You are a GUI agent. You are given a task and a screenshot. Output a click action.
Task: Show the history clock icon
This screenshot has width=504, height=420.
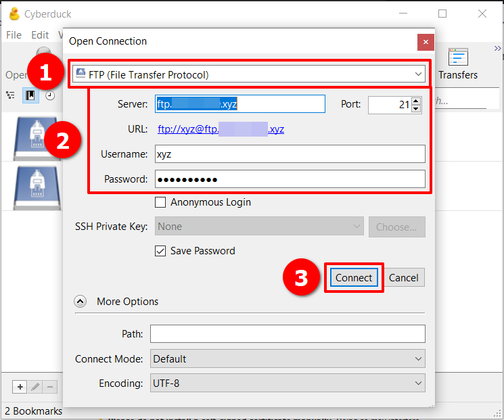[x=50, y=95]
